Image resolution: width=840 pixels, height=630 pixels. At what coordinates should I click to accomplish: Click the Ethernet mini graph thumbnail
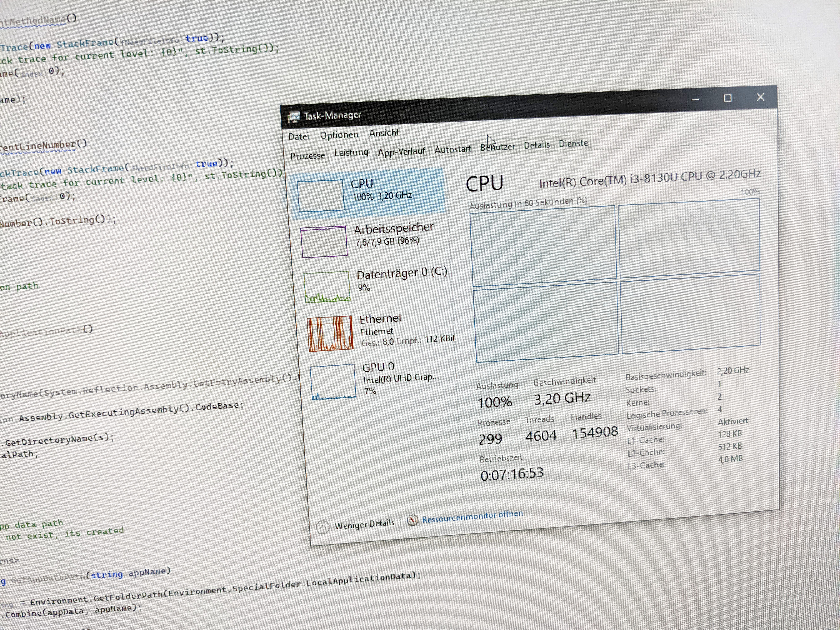pos(330,333)
